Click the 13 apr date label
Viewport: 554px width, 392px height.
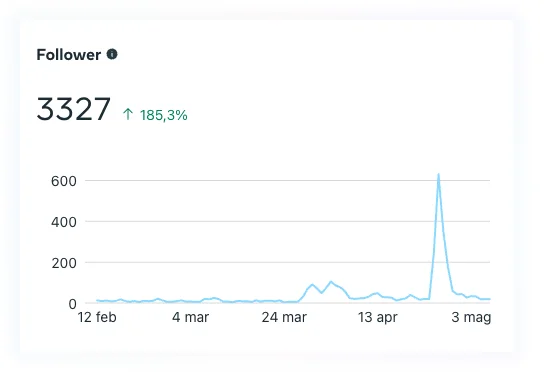click(378, 317)
